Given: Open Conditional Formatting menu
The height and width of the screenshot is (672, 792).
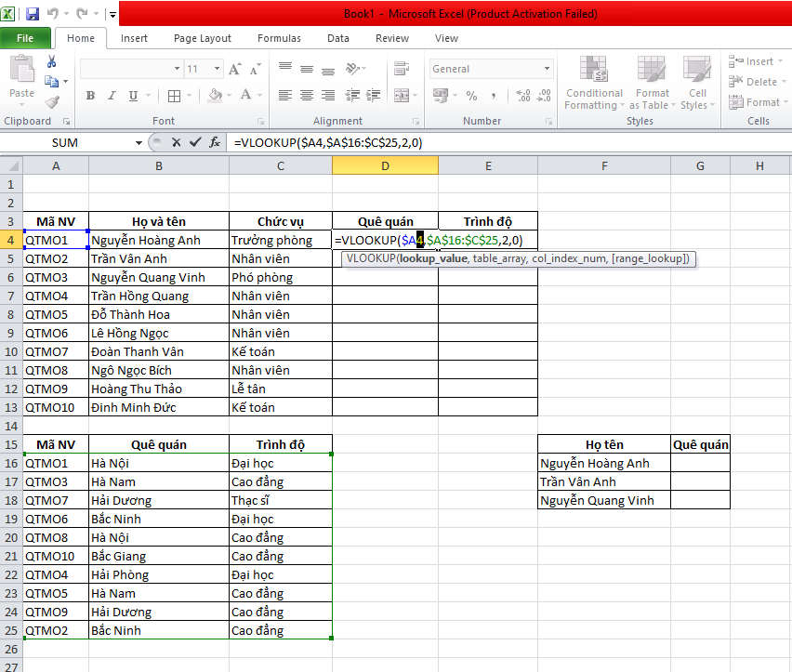Looking at the screenshot, I should click(x=594, y=83).
